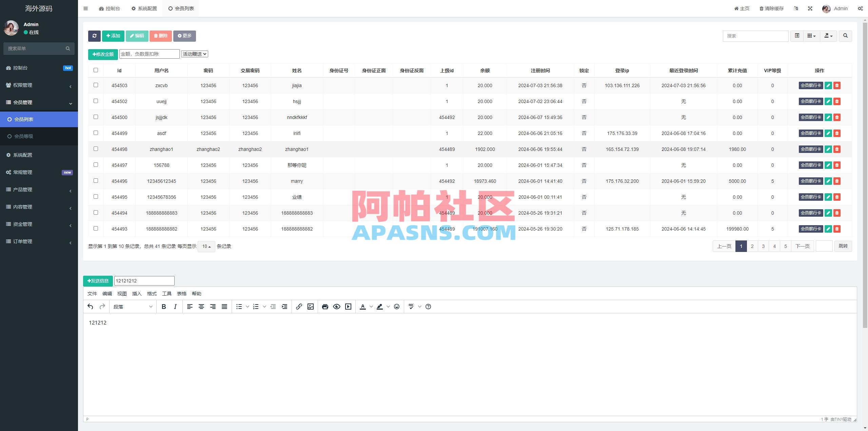The image size is (868, 431).
Task: Click 会员银行卡 button for user zxcvb
Action: click(810, 85)
